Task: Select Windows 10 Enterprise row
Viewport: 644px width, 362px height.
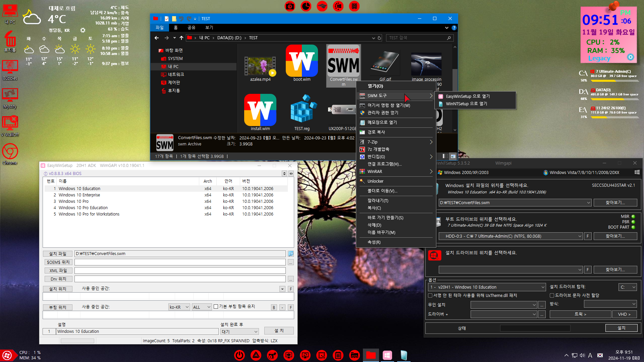Action: pos(166,195)
